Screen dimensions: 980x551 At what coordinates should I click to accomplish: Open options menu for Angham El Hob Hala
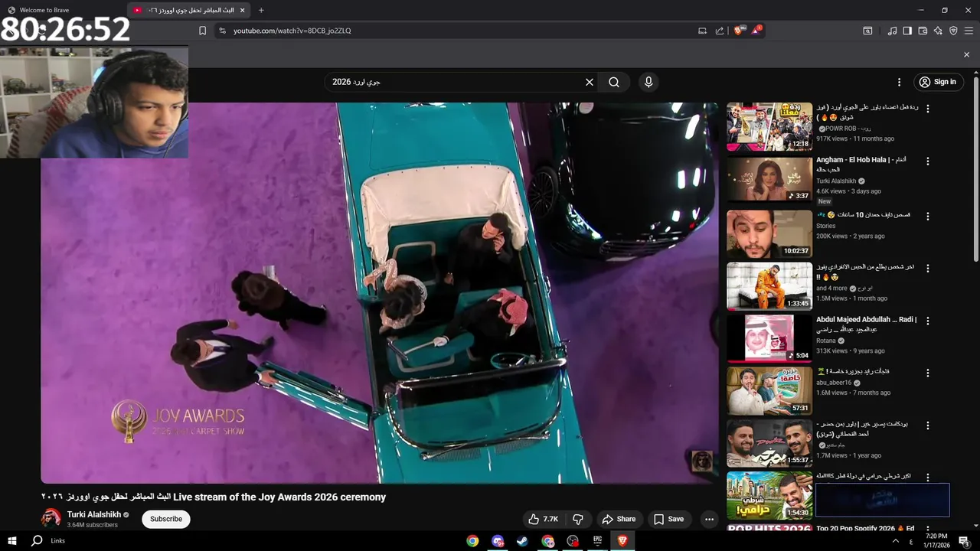928,161
